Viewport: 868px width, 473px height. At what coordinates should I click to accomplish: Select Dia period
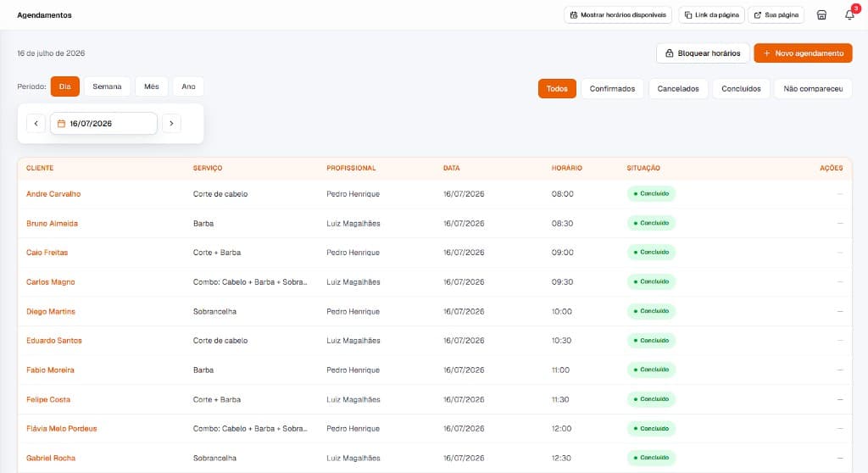(x=64, y=86)
